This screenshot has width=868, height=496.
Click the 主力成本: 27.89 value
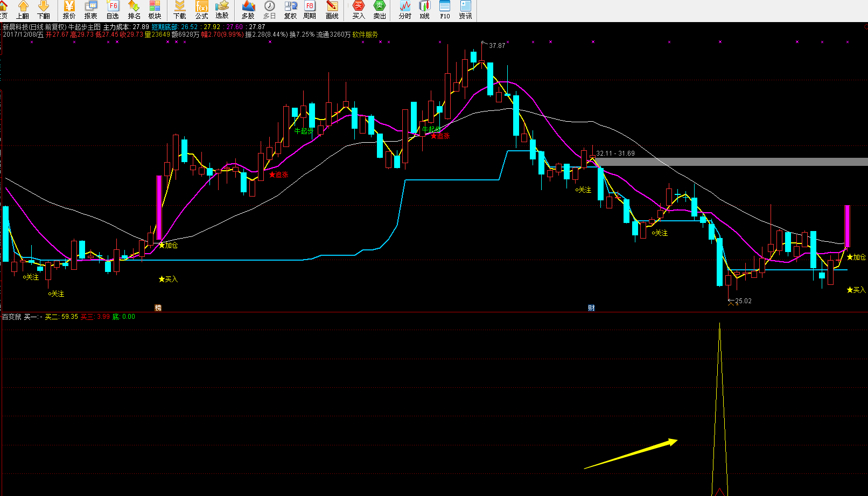coord(126,27)
